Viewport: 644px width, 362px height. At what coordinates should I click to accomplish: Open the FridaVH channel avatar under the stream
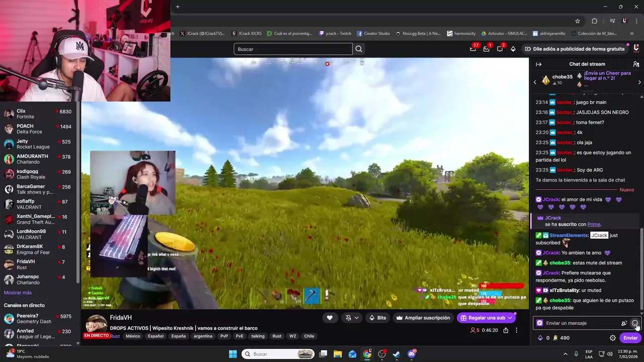coord(96,324)
